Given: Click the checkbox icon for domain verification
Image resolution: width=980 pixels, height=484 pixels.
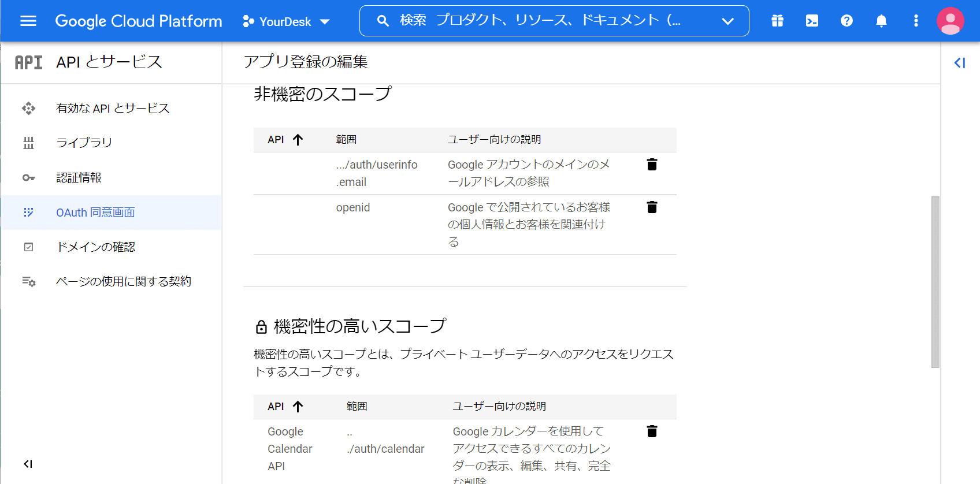Looking at the screenshot, I should 28,247.
